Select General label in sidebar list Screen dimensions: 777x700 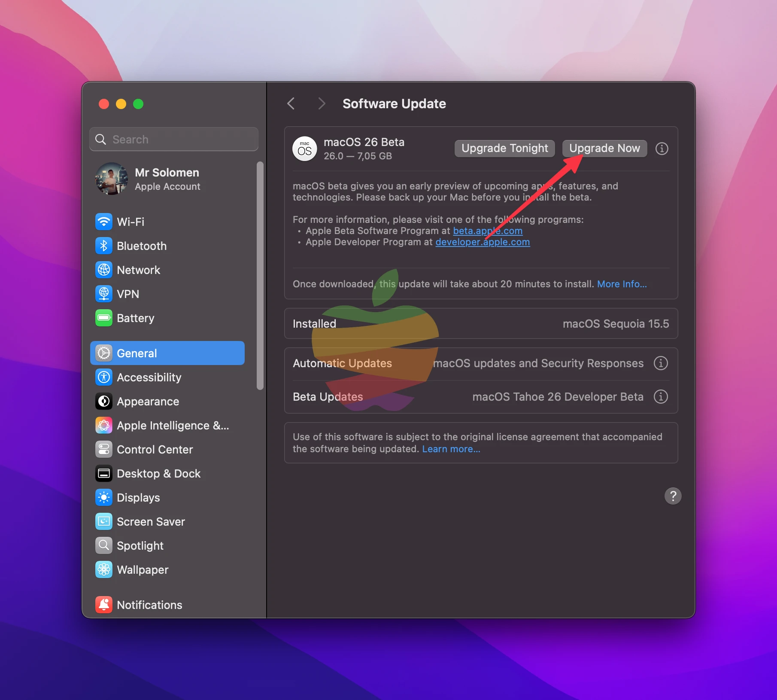(x=137, y=353)
